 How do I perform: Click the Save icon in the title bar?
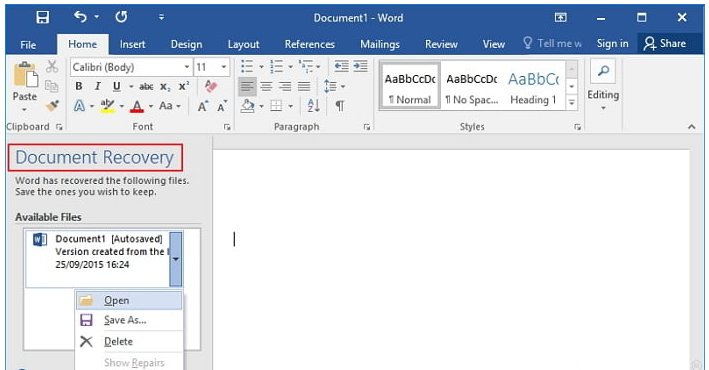click(43, 18)
